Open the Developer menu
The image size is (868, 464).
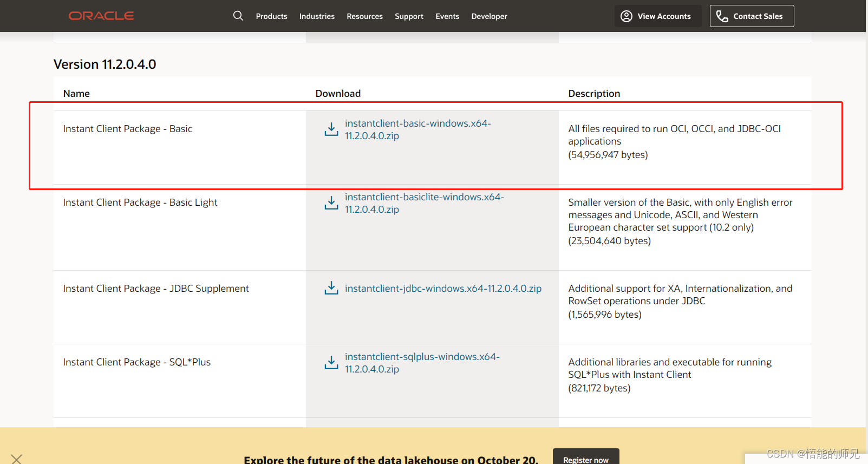pyautogui.click(x=489, y=16)
